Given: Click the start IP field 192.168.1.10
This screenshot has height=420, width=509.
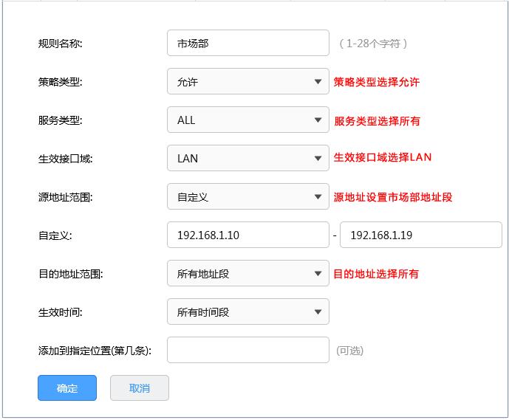Looking at the screenshot, I should pyautogui.click(x=247, y=235).
